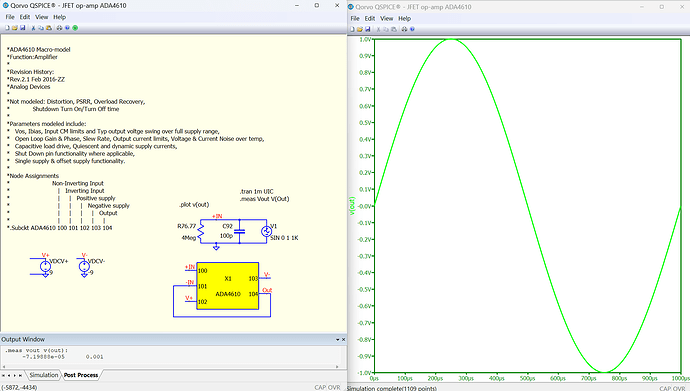Click greyed Paste icon in waveform window
Viewport: 690px width, 391px height.
[x=394, y=29]
